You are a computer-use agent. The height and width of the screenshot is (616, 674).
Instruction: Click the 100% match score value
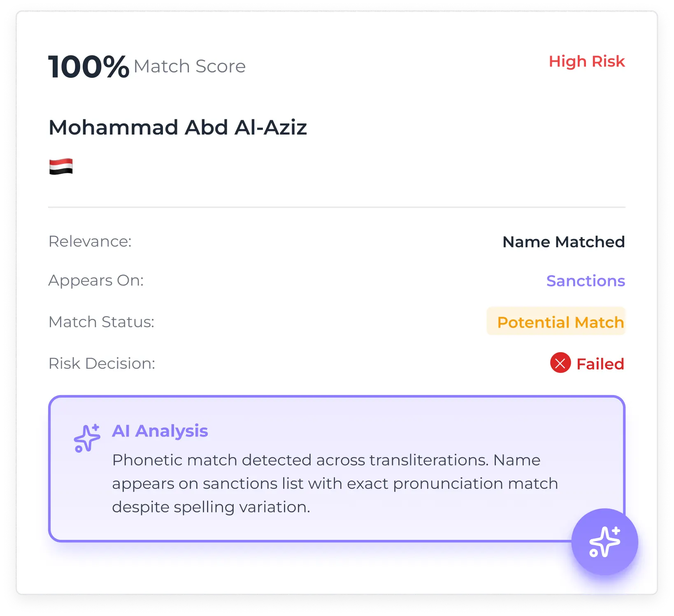(88, 67)
